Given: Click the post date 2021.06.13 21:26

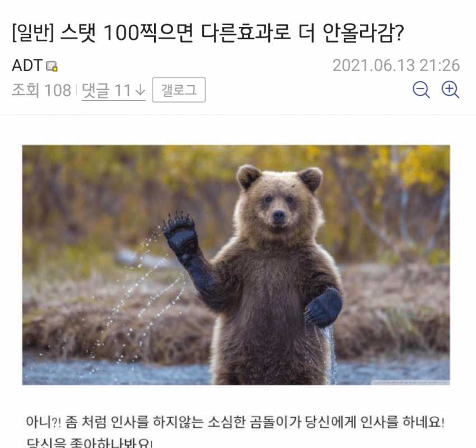Looking at the screenshot, I should (396, 66).
